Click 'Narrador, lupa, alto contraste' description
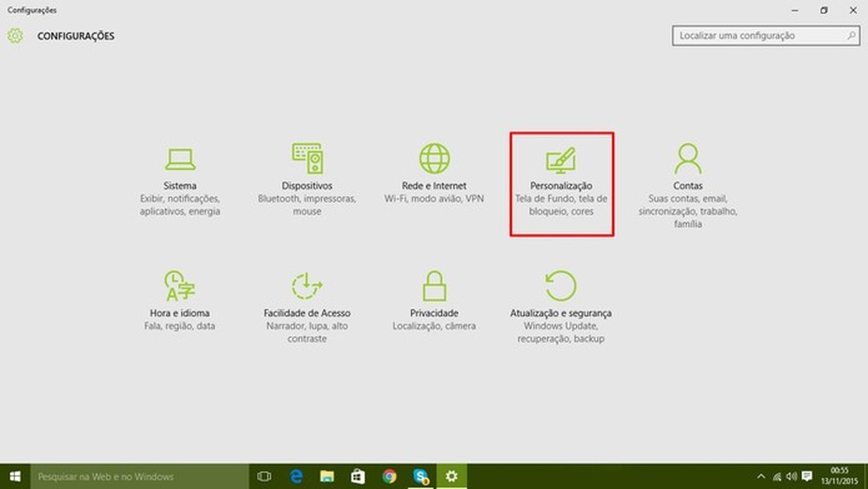 pyautogui.click(x=307, y=332)
